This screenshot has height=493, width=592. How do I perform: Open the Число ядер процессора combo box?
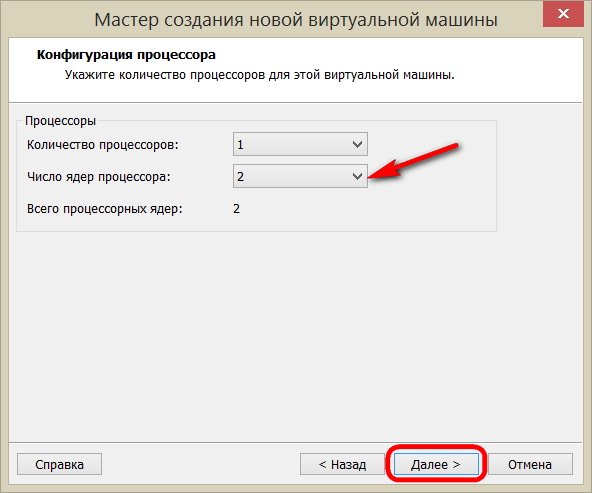click(300, 176)
